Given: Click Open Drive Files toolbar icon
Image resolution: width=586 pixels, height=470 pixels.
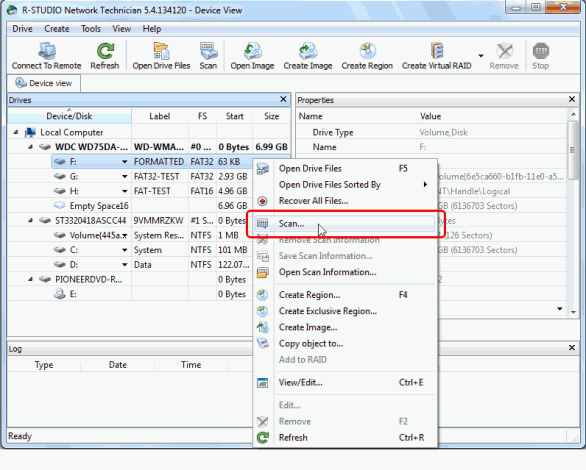Looking at the screenshot, I should (x=161, y=56).
